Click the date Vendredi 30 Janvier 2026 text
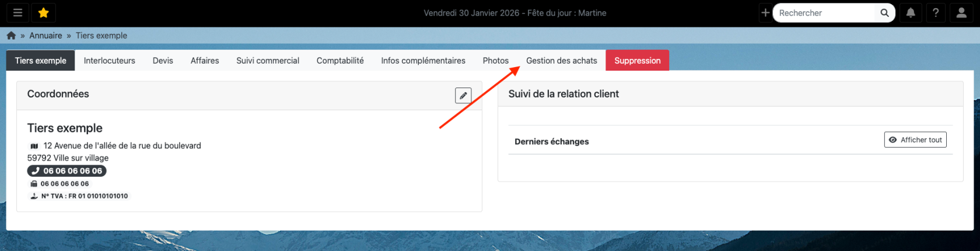Screen dimensions: 980x251 471,13
